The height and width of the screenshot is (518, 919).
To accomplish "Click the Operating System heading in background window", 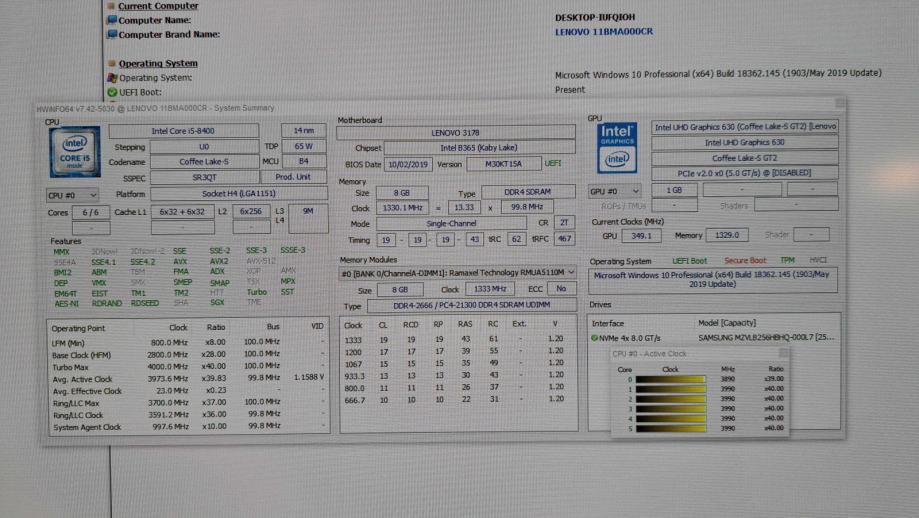I will [x=158, y=63].
